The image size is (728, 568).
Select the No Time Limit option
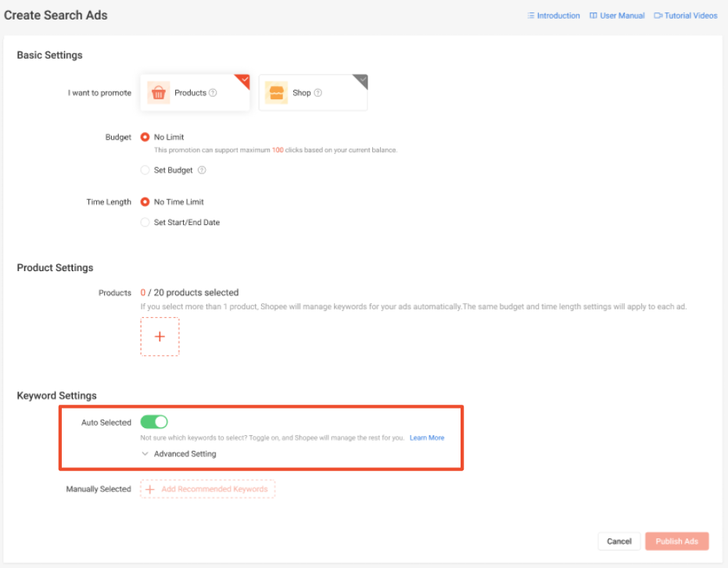pos(145,202)
